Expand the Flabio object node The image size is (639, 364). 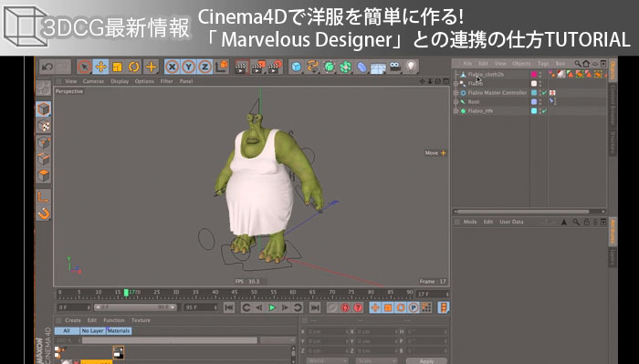pyautogui.click(x=456, y=83)
